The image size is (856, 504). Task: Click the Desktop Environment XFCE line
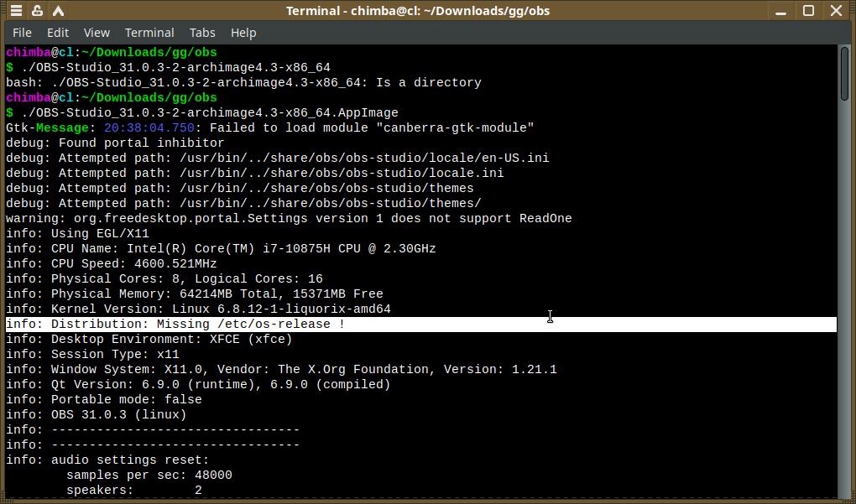(x=149, y=340)
